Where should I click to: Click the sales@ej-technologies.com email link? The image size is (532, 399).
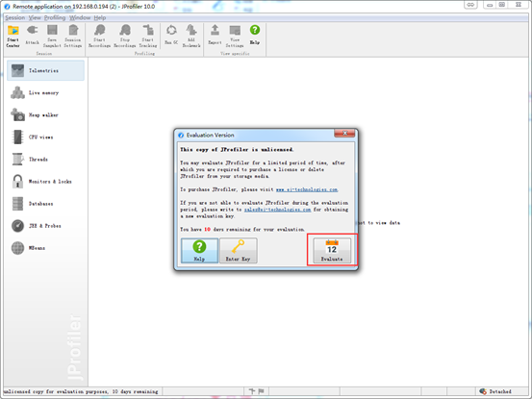point(277,210)
